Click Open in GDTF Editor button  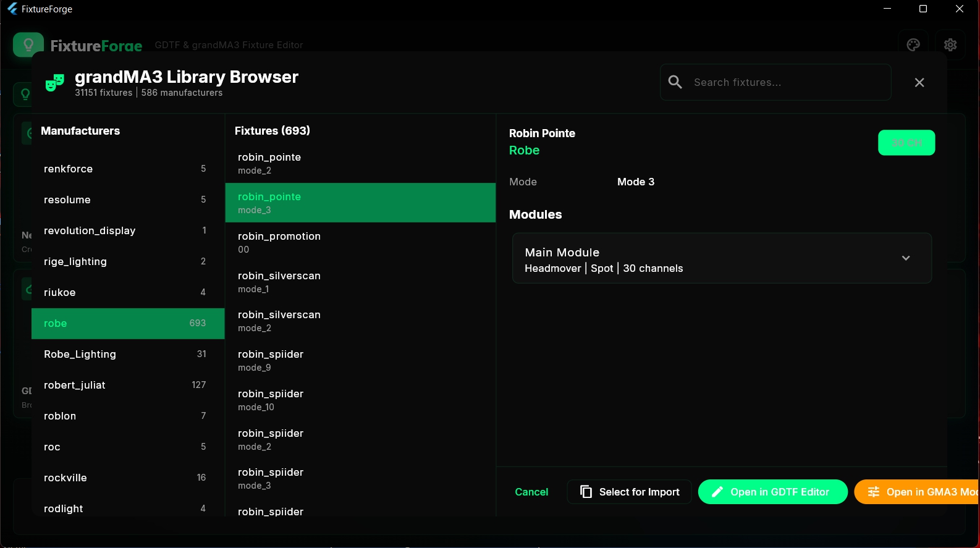point(773,492)
